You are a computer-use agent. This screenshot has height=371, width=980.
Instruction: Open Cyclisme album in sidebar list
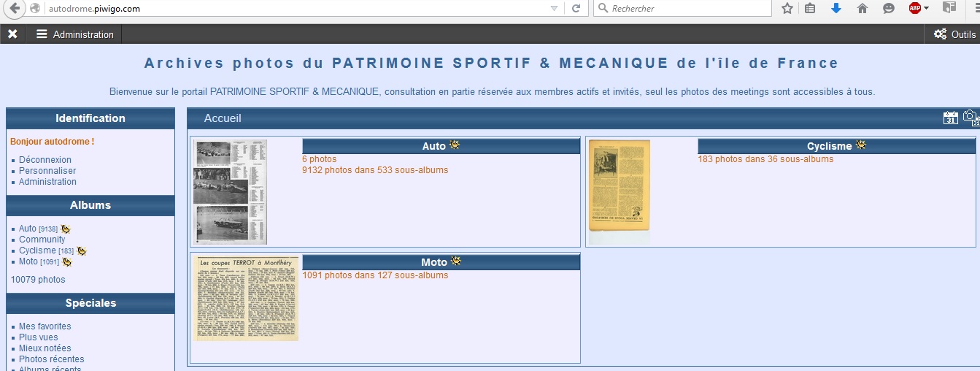[37, 250]
